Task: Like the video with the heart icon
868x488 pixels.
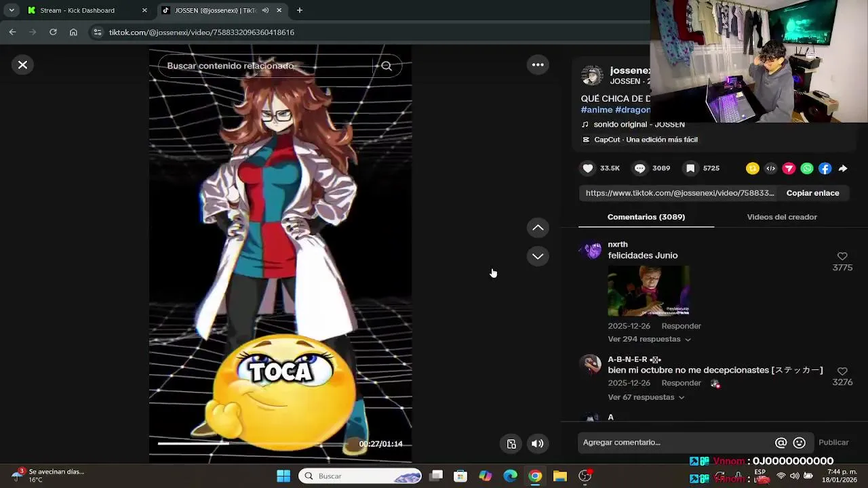Action: [588, 168]
